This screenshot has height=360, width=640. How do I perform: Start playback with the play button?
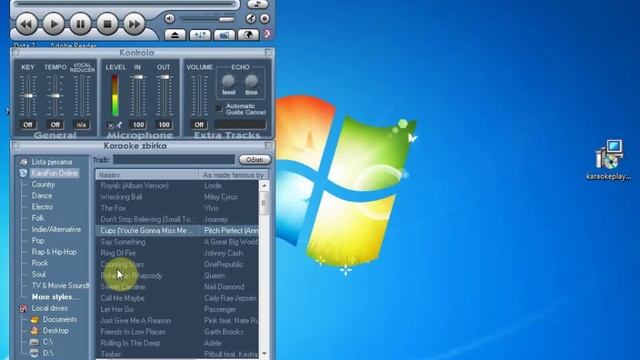click(53, 24)
